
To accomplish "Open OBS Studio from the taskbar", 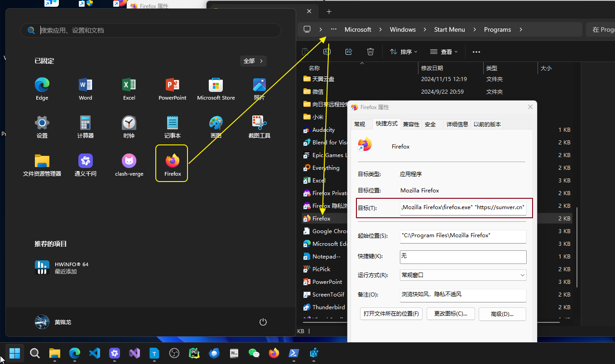I will (x=174, y=353).
